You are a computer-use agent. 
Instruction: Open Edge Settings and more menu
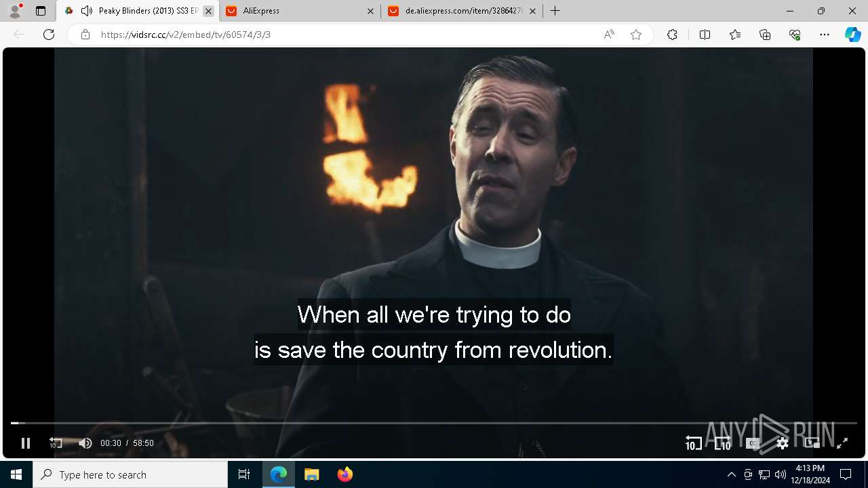(825, 35)
